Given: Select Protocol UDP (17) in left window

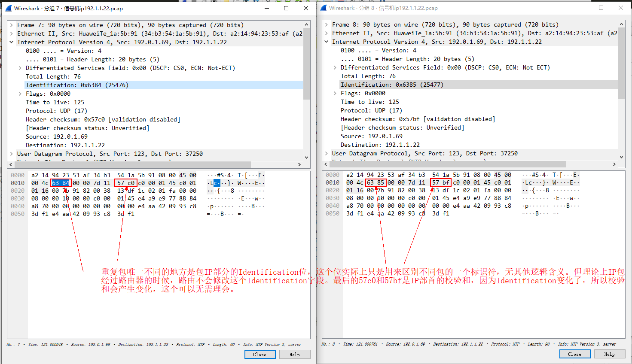Looking at the screenshot, I should click(56, 111).
